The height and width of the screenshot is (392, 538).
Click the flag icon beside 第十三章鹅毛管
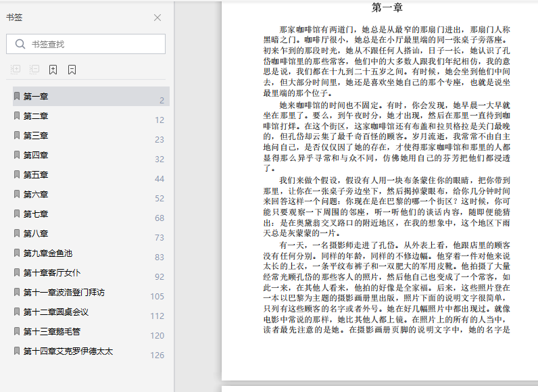coord(16,331)
